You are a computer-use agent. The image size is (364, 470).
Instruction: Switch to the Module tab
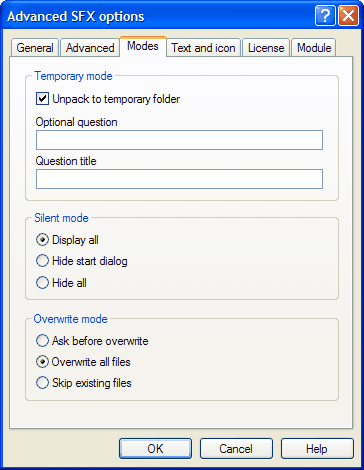click(x=314, y=48)
